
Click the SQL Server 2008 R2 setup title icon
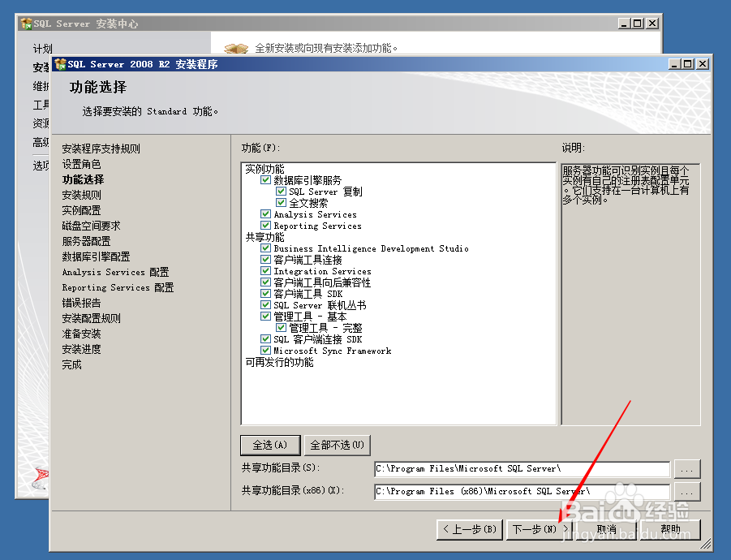pos(60,64)
